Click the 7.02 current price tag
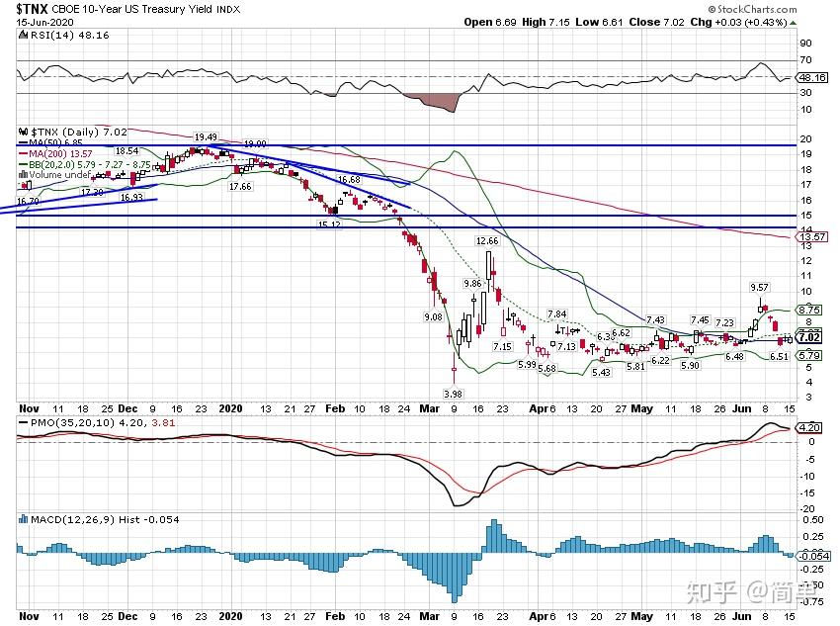 pos(809,337)
